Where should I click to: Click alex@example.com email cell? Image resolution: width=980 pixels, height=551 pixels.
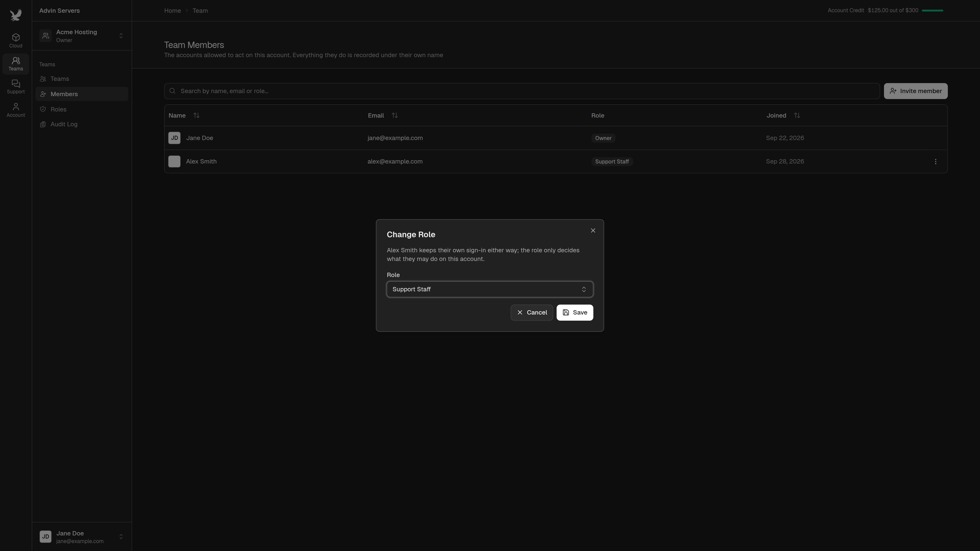[x=395, y=162]
